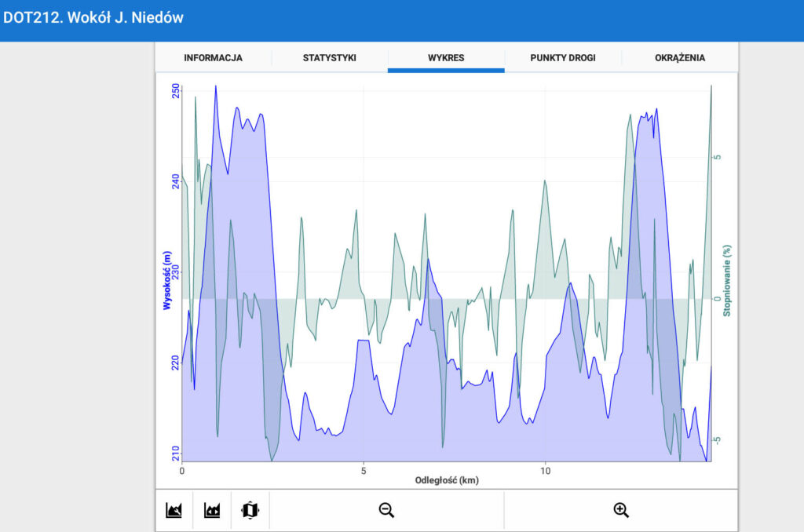
Task: Click the Wysokość (m) axis label
Action: [167, 280]
